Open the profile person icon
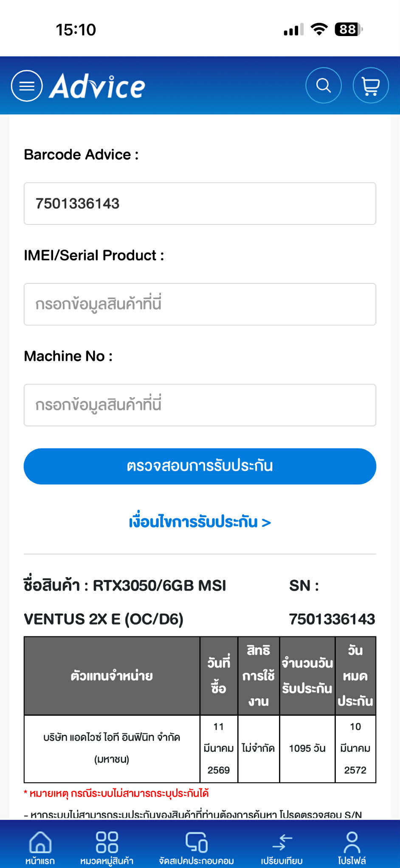Viewport: 400px width, 868px height. pos(352,843)
